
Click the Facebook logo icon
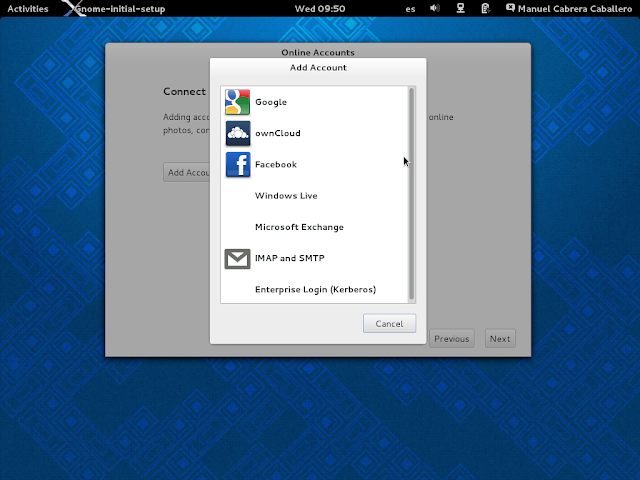pyautogui.click(x=238, y=164)
